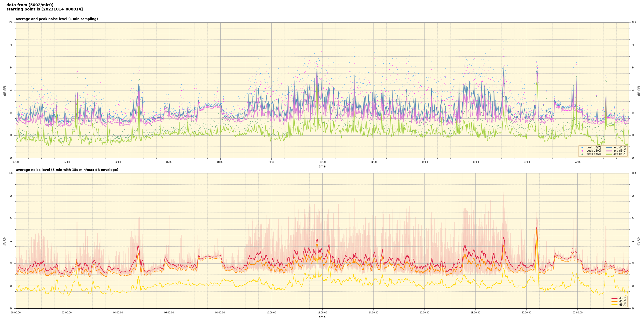
Task: Click the peak dB(A) legend marker
Action: click(582, 154)
